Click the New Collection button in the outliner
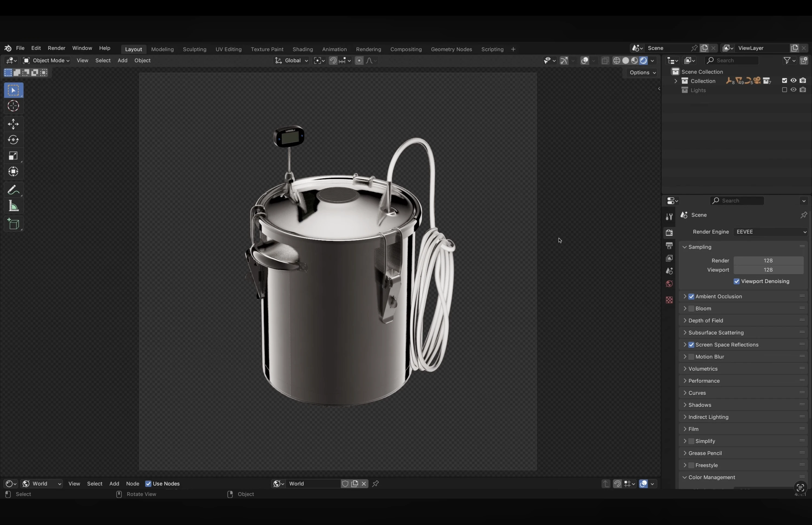The height and width of the screenshot is (525, 812). pos(804,60)
